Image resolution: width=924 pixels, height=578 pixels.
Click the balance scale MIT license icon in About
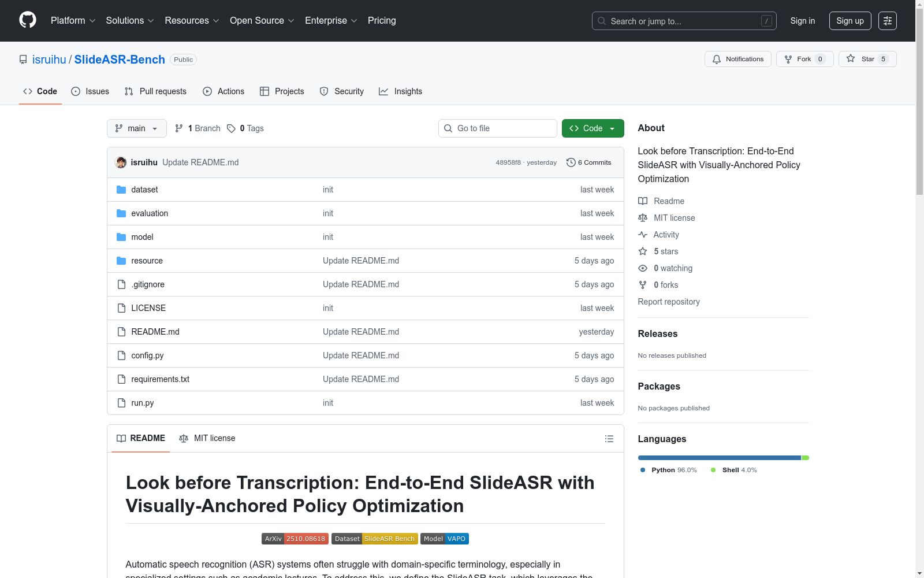[x=643, y=218]
